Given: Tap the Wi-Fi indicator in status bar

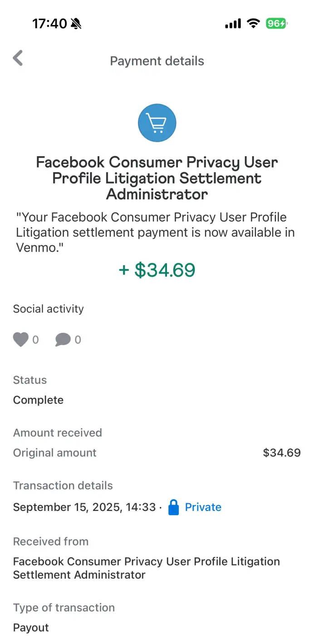Looking at the screenshot, I should click(x=253, y=24).
